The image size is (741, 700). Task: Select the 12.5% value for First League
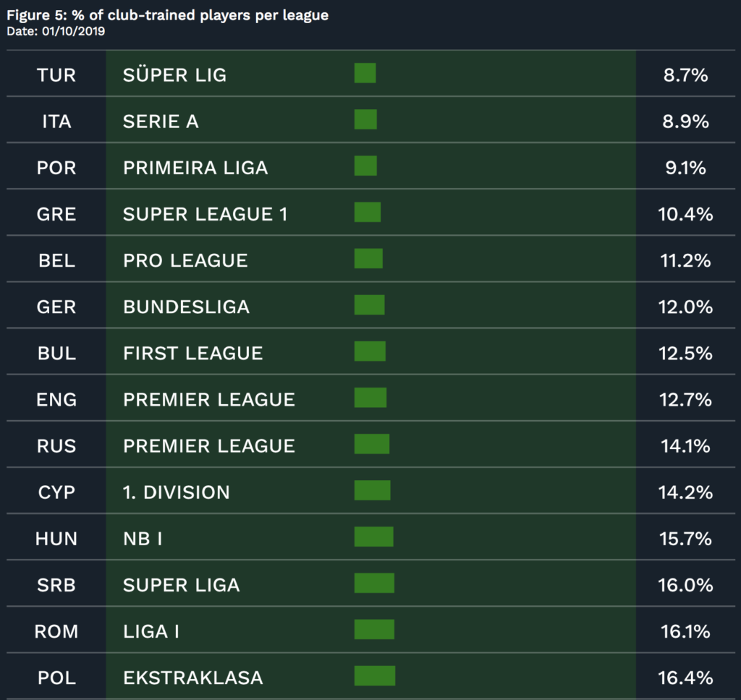[685, 354]
